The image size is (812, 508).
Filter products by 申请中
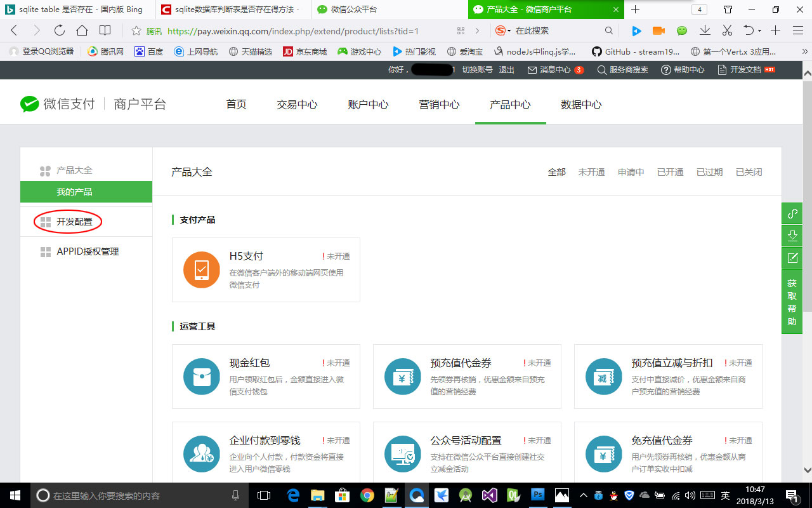(x=631, y=172)
